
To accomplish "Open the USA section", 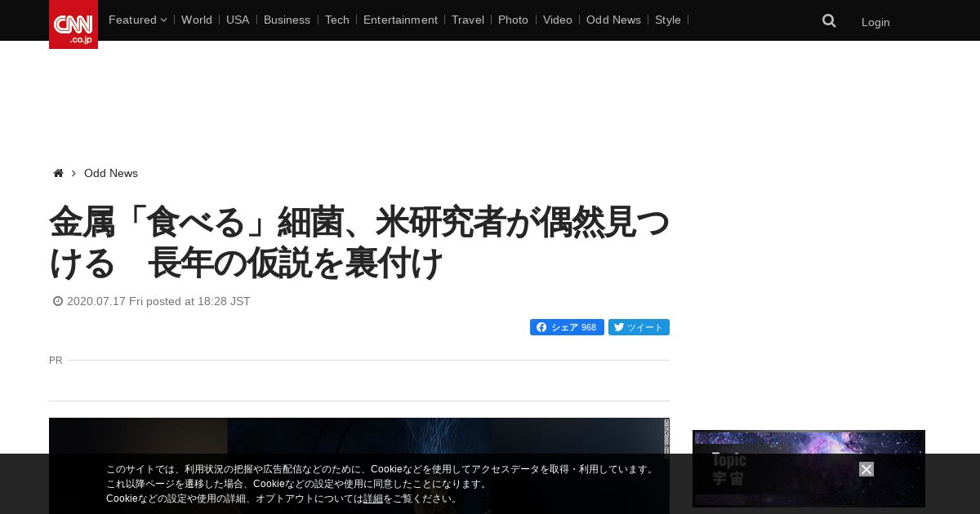I will point(238,20).
